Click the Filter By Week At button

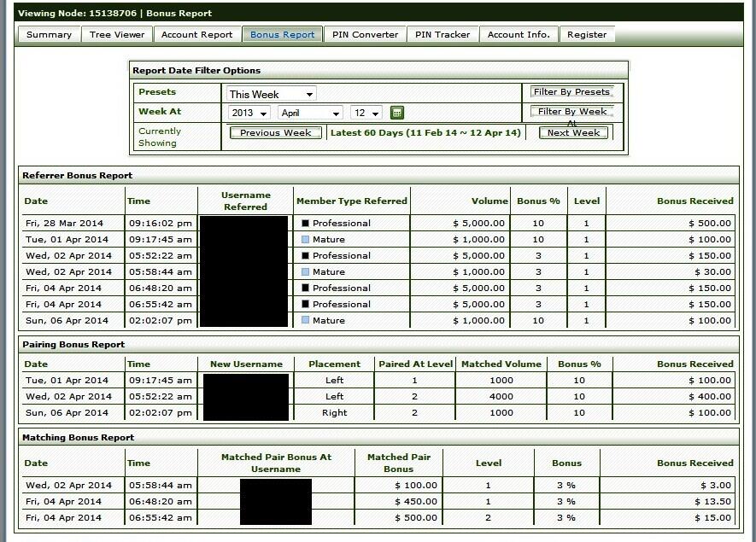pyautogui.click(x=571, y=112)
